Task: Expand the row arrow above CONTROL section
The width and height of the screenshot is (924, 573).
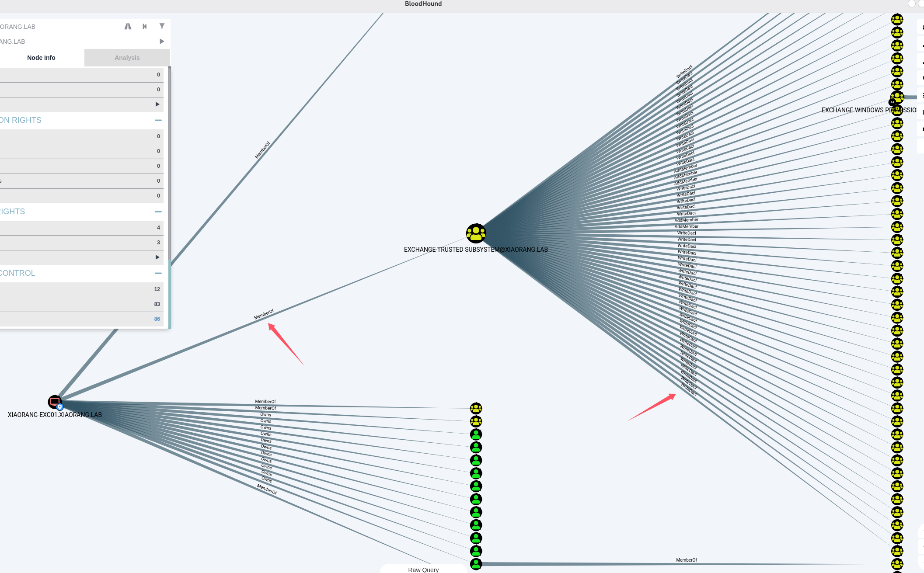Action: (157, 257)
